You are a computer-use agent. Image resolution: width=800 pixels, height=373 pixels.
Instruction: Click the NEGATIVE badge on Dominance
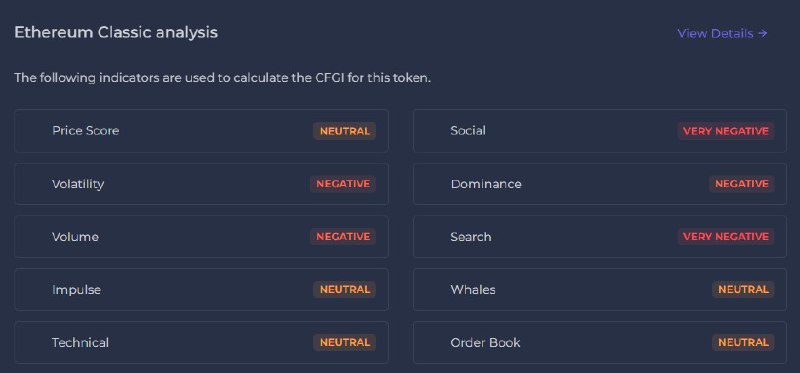pyautogui.click(x=741, y=184)
